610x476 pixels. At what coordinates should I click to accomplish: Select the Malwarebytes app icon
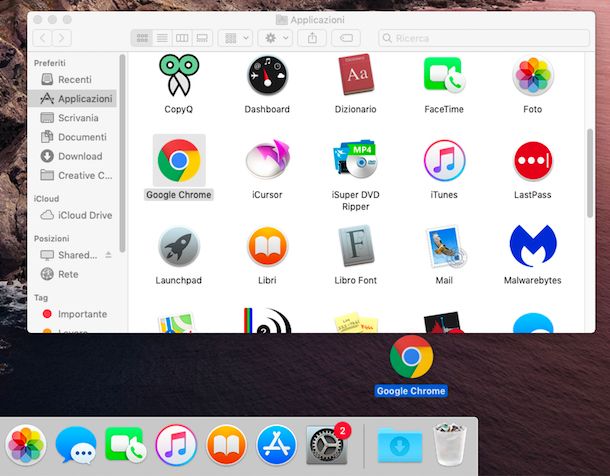pyautogui.click(x=533, y=246)
